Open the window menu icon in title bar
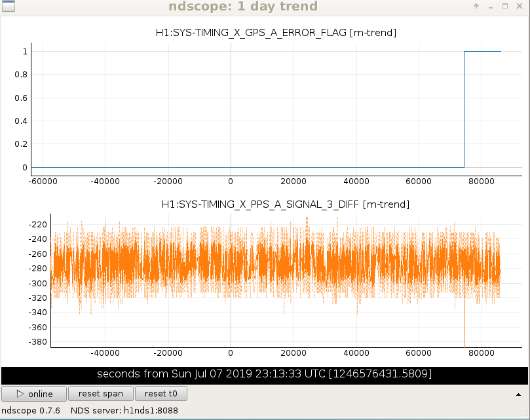530x420 pixels. pyautogui.click(x=8, y=6)
